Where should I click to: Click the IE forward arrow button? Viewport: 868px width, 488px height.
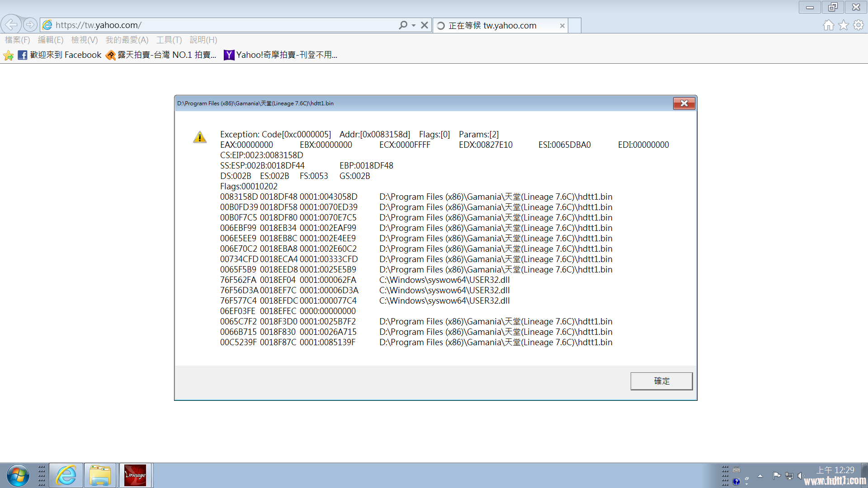[x=30, y=24]
